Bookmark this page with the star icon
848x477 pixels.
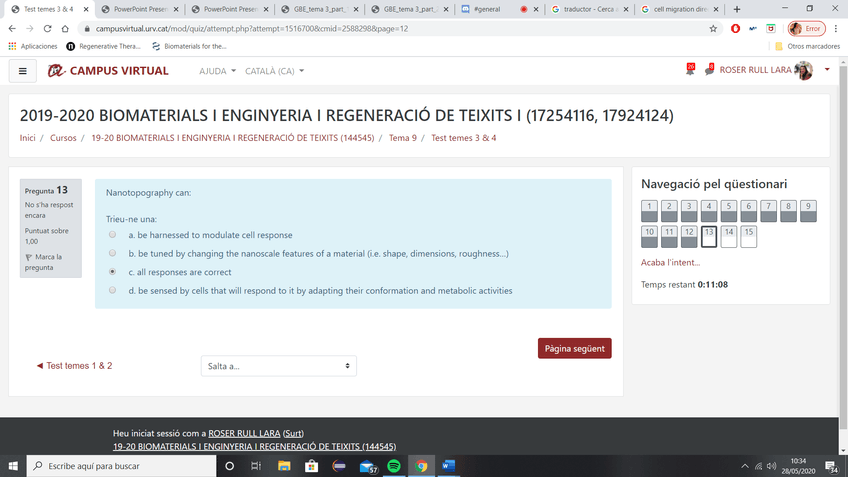tap(713, 29)
